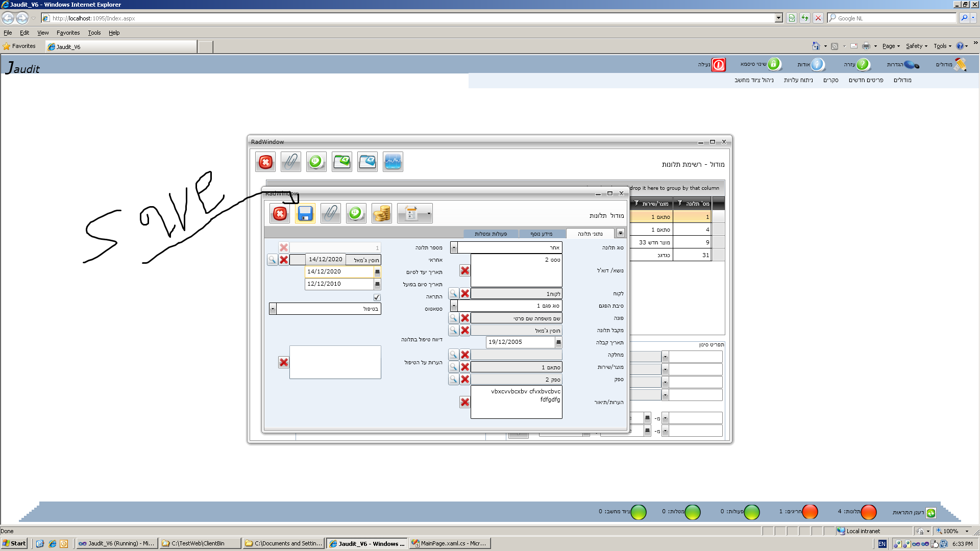The height and width of the screenshot is (551, 980).
Task: Clear the treatment notes box with red X
Action: click(284, 362)
